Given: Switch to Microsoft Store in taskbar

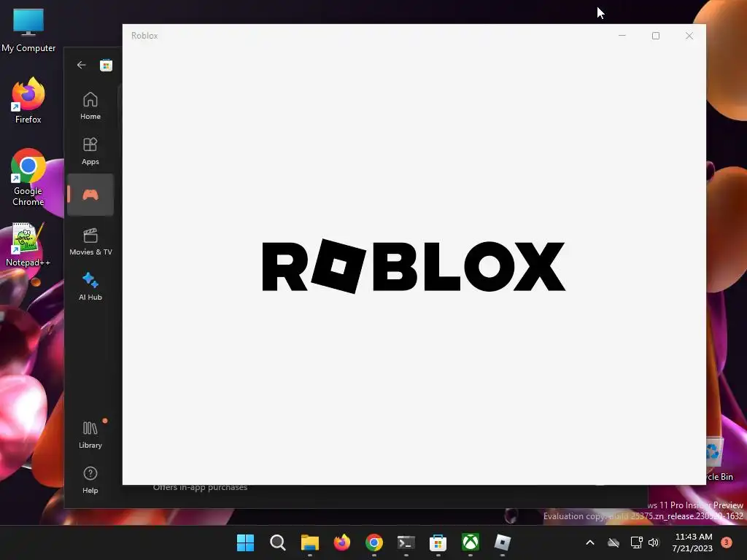Looking at the screenshot, I should pyautogui.click(x=438, y=542).
